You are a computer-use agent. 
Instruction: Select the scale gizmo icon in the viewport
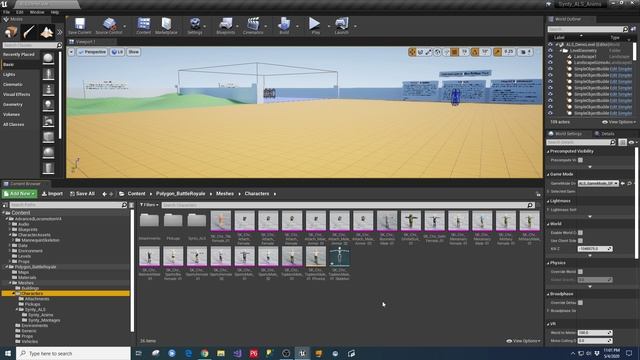point(429,52)
